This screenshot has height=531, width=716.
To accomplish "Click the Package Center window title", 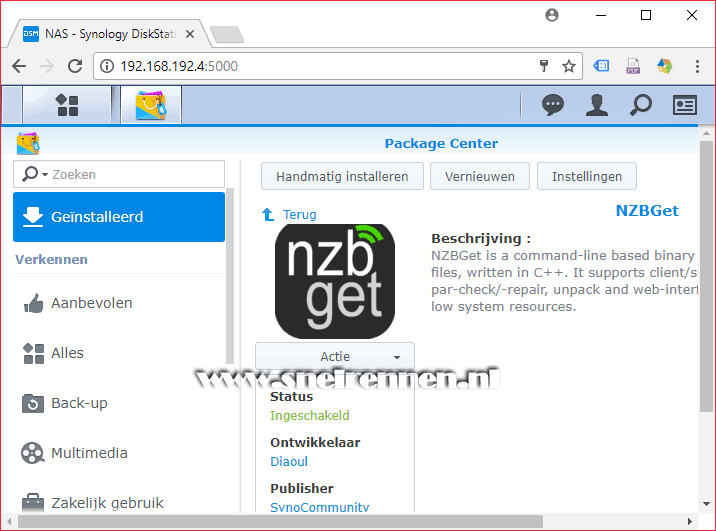I will [441, 143].
